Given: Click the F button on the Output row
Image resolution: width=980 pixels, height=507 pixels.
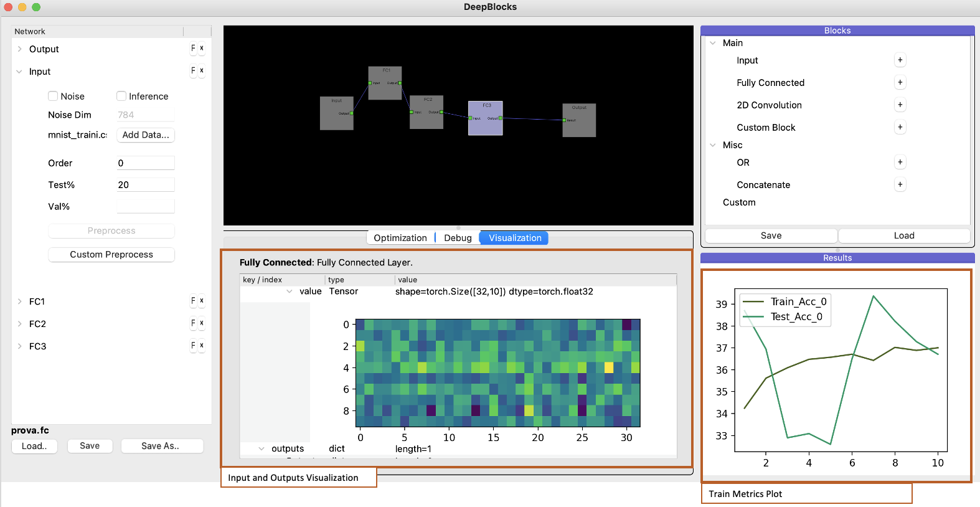Looking at the screenshot, I should (193, 48).
